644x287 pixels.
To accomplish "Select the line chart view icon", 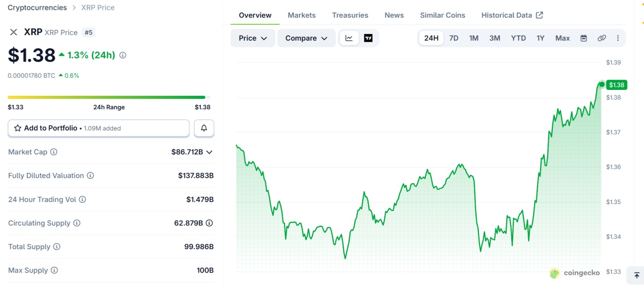I will point(349,38).
